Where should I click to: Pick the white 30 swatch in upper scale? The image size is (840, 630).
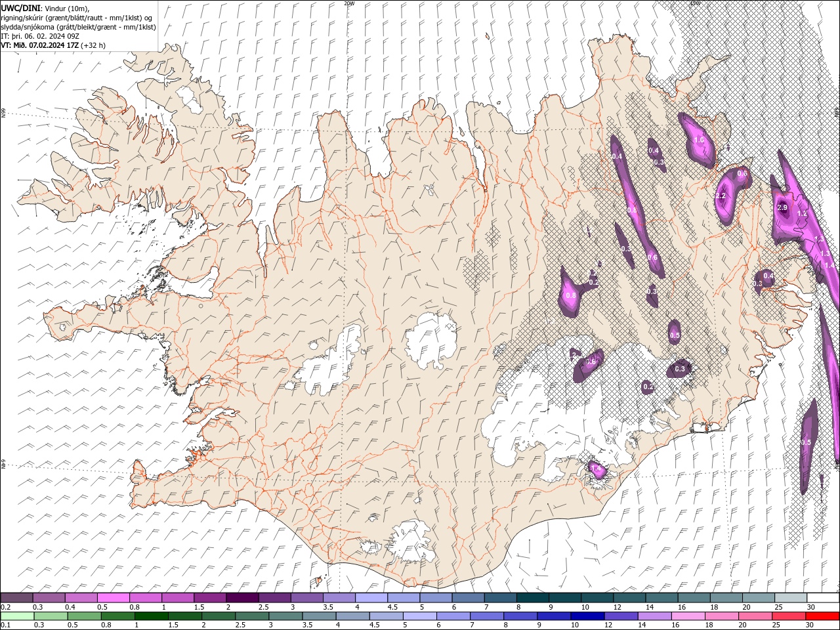[x=823, y=597]
